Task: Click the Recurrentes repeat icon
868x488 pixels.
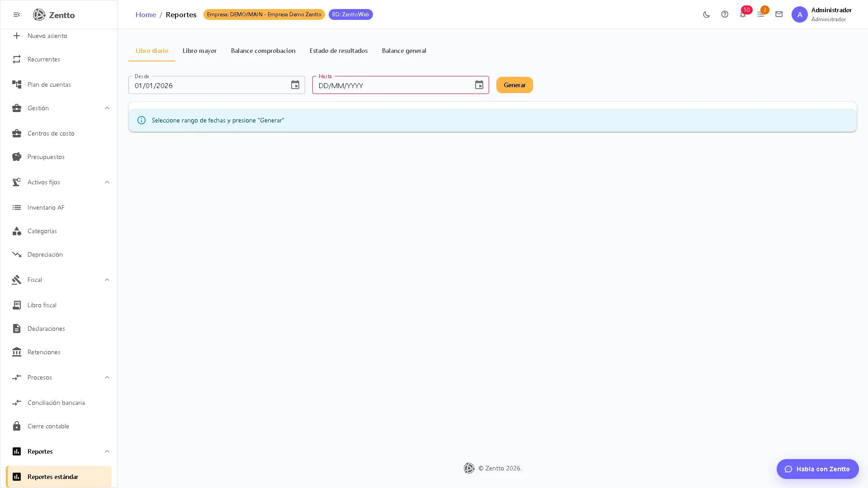Action: coord(17,59)
